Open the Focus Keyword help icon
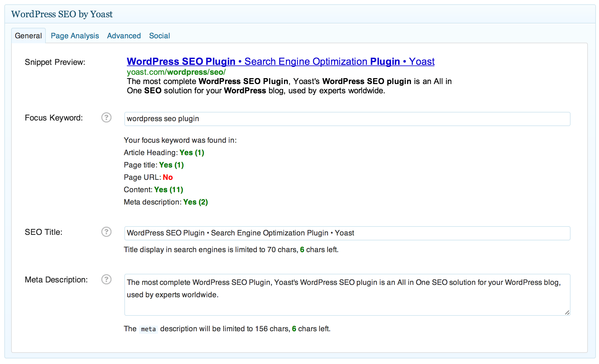Screen dimensions: 599x364 pos(106,118)
